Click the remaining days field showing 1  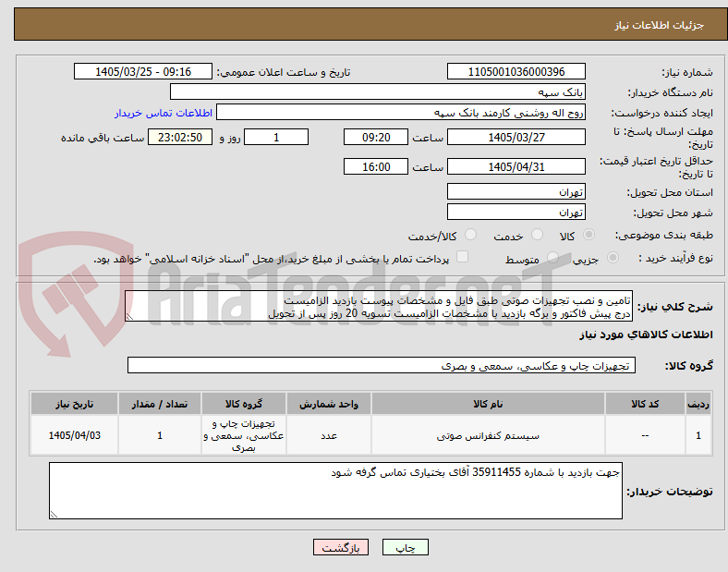click(x=276, y=138)
